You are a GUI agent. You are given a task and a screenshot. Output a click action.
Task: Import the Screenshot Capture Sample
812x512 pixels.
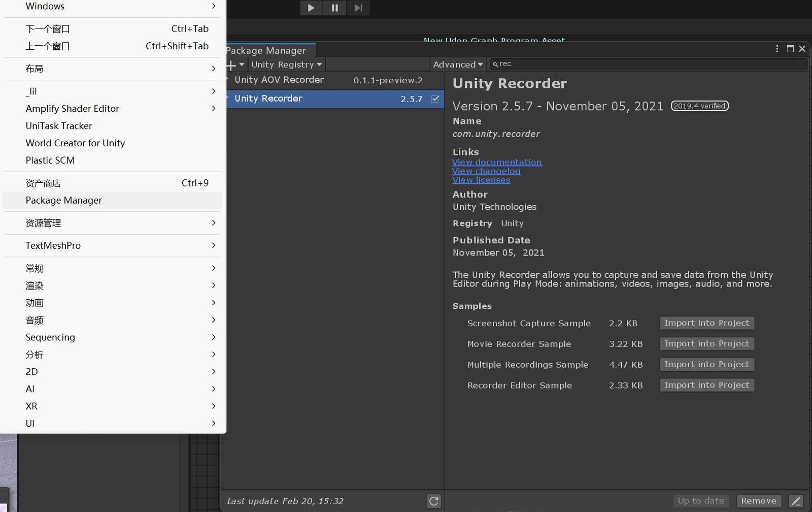(x=707, y=323)
